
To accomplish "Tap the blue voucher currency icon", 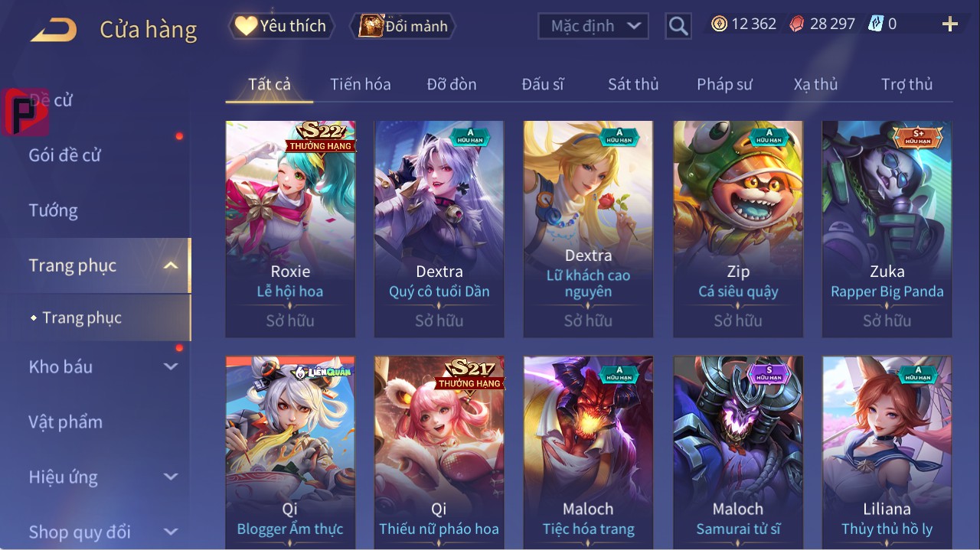I will (876, 24).
